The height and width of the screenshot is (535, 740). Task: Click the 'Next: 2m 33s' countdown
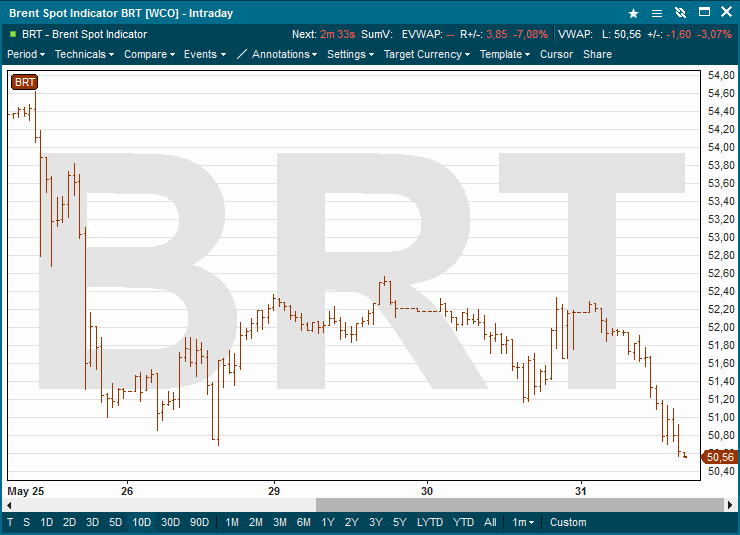click(x=323, y=34)
